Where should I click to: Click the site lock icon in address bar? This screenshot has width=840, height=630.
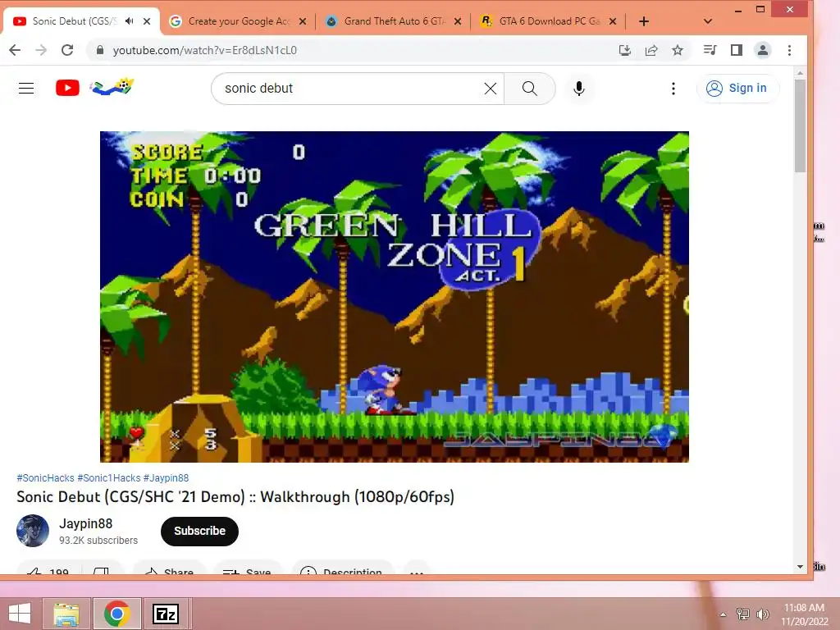click(x=99, y=50)
